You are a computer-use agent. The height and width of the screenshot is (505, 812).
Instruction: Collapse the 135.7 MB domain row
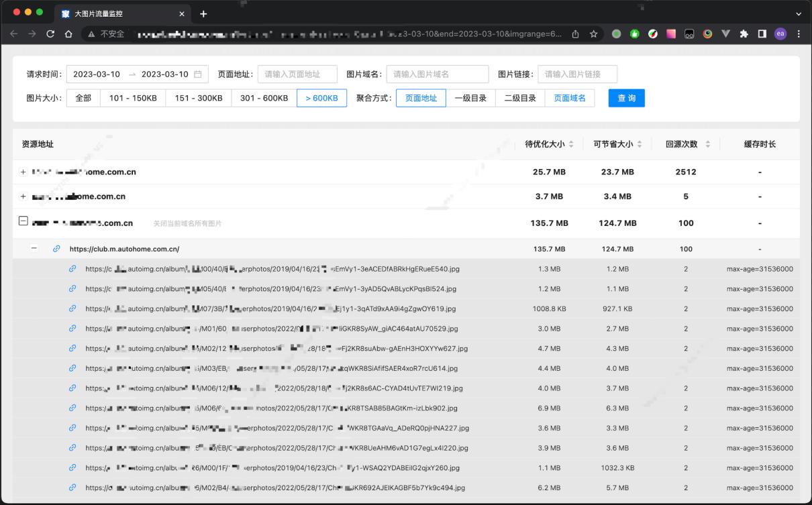click(23, 221)
